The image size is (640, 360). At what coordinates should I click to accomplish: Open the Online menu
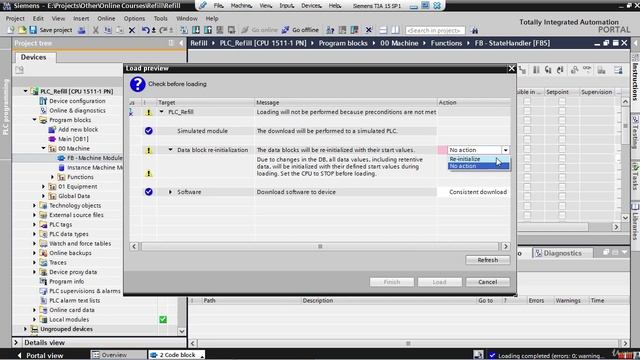click(106, 18)
